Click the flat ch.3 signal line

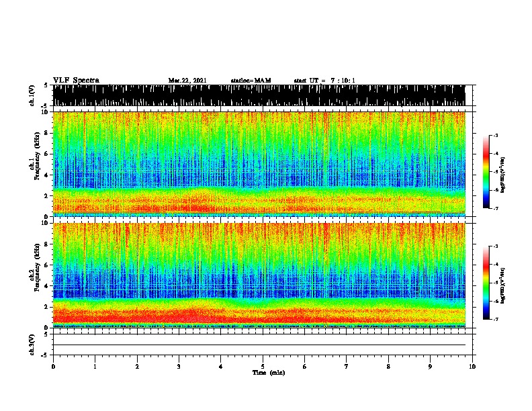coord(259,345)
